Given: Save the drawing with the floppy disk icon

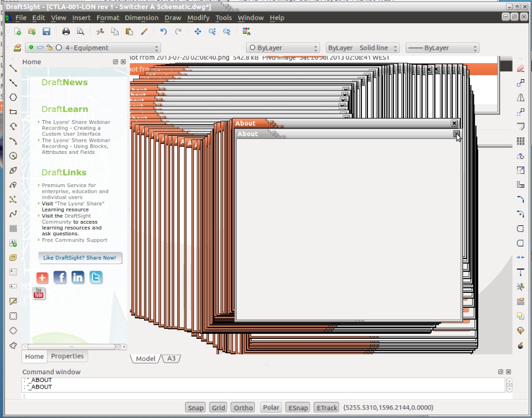Looking at the screenshot, I should point(46,32).
